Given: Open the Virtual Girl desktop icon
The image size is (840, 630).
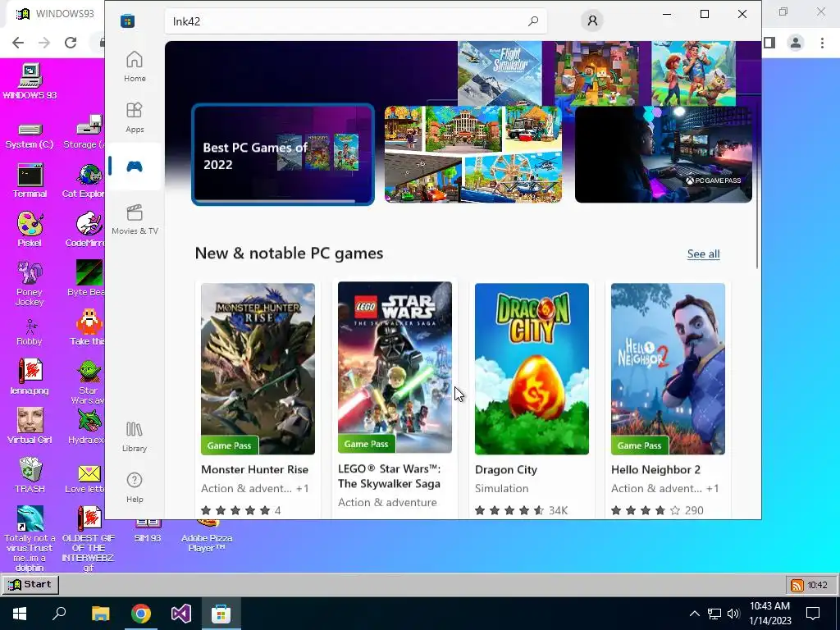Looking at the screenshot, I should pyautogui.click(x=30, y=426).
